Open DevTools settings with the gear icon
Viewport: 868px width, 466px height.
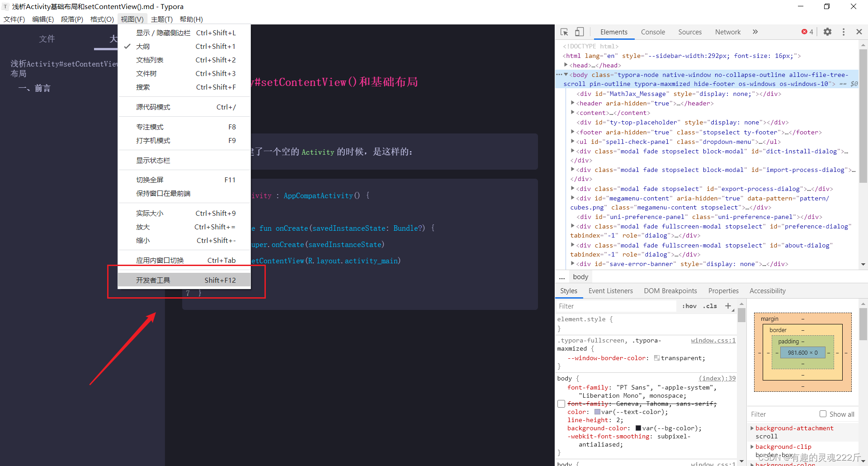pyautogui.click(x=828, y=32)
